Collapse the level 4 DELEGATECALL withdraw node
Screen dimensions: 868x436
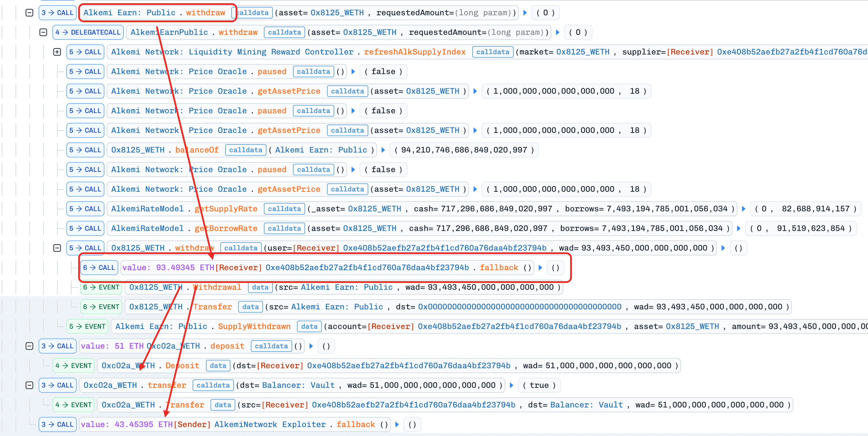click(43, 32)
